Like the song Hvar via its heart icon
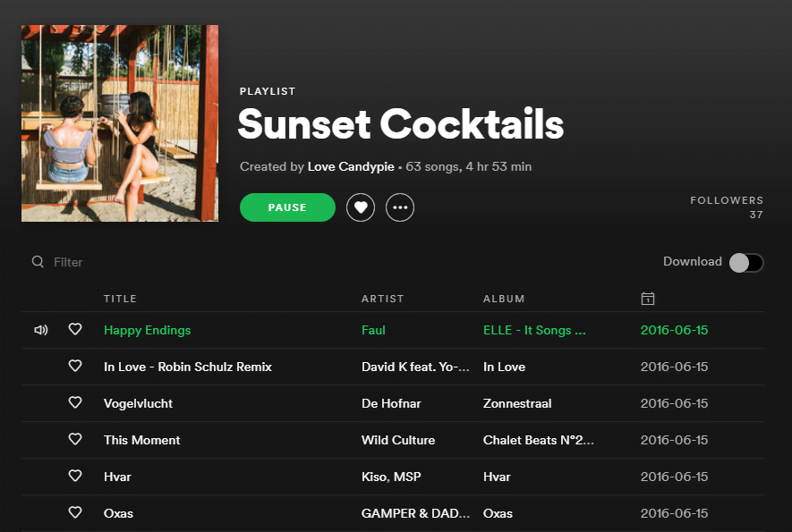The image size is (792, 532). (x=75, y=476)
